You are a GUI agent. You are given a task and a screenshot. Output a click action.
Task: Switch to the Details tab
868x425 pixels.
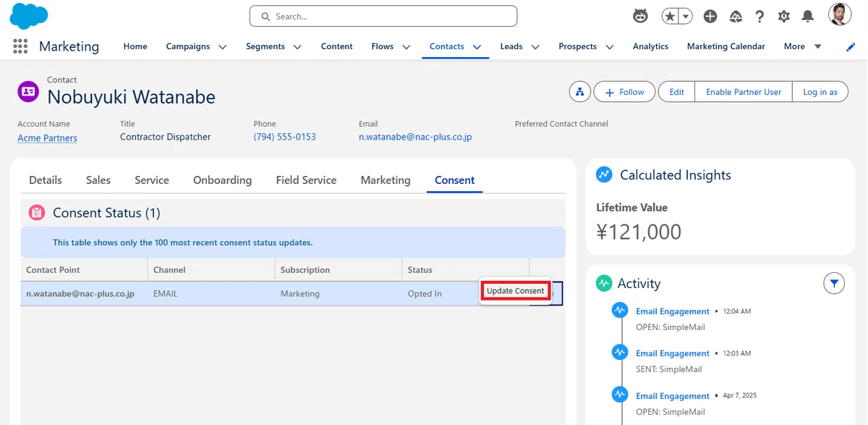pos(46,180)
